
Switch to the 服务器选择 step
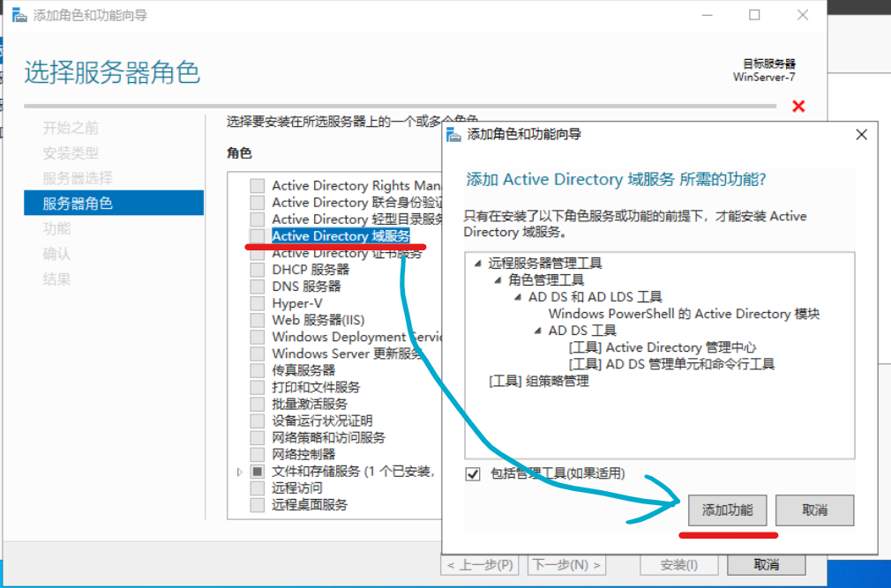point(78,178)
